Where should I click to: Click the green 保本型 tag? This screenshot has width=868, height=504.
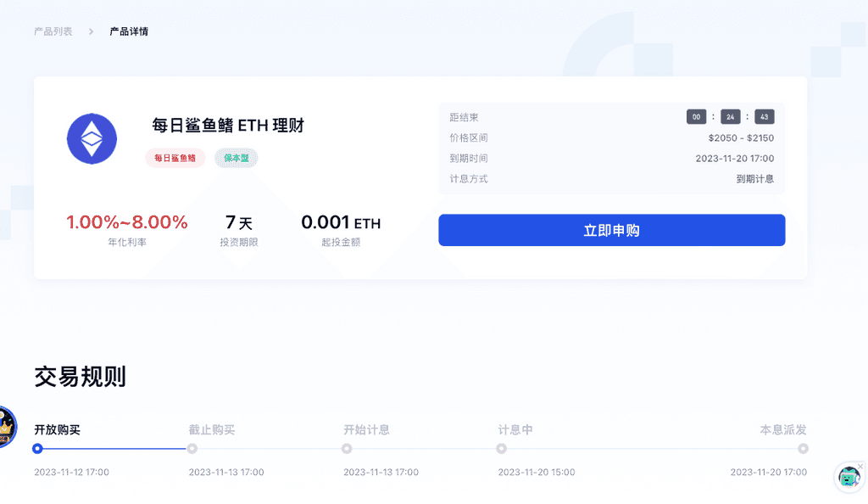click(236, 158)
